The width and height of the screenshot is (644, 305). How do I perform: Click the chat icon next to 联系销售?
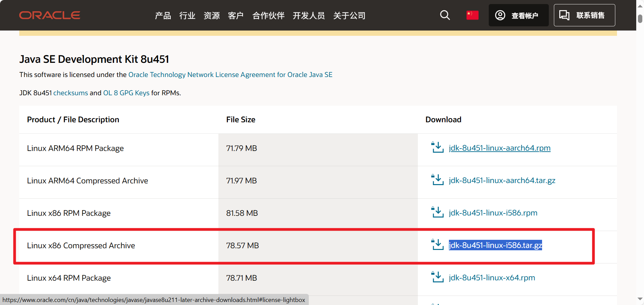(x=564, y=15)
